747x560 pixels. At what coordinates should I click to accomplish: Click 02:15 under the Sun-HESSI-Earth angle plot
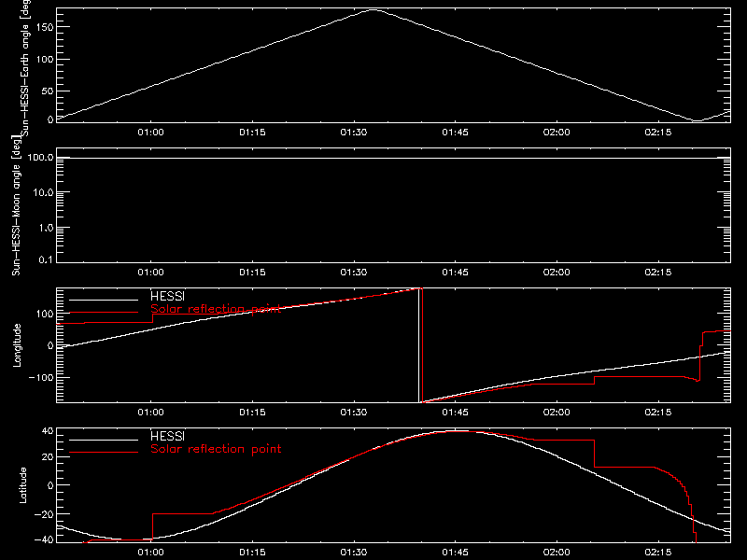(658, 132)
